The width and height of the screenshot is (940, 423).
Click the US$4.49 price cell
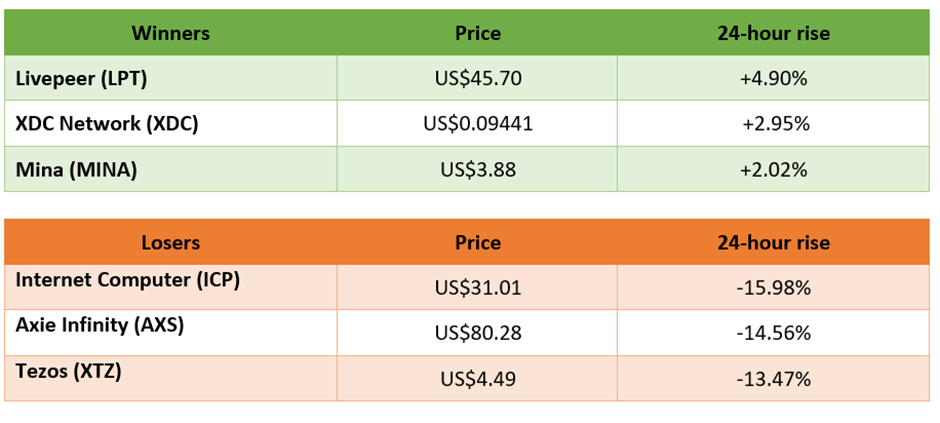point(477,377)
